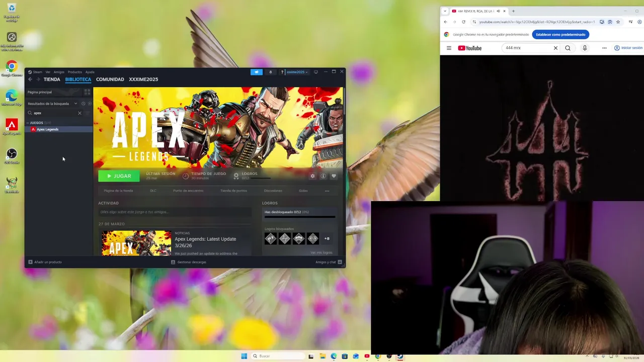Viewport: 644px width, 362px height.
Task: Open Página de la tienda link
Action: click(x=118, y=191)
